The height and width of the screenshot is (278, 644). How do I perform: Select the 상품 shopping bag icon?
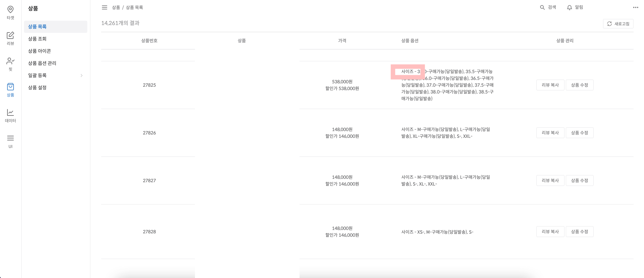tap(10, 87)
